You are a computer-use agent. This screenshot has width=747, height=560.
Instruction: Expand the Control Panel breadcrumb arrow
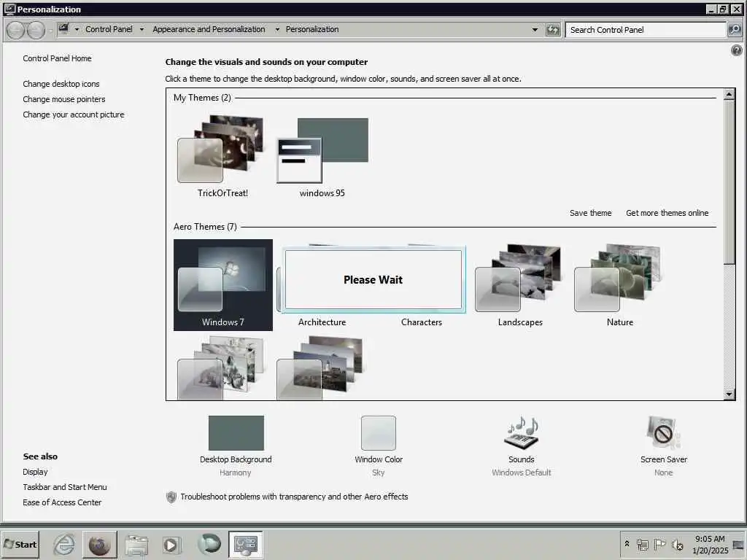(x=142, y=29)
